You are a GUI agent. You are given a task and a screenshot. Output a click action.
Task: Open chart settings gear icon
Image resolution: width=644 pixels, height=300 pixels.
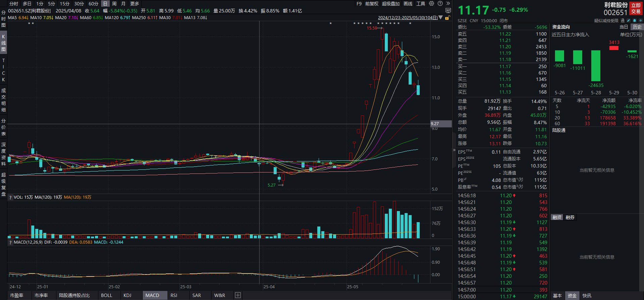pos(431,4)
